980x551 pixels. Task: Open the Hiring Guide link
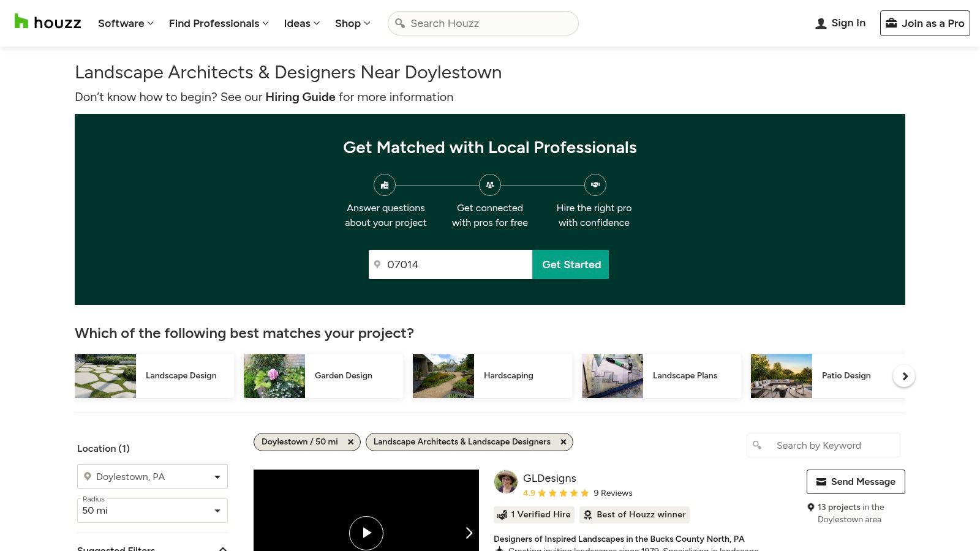300,97
